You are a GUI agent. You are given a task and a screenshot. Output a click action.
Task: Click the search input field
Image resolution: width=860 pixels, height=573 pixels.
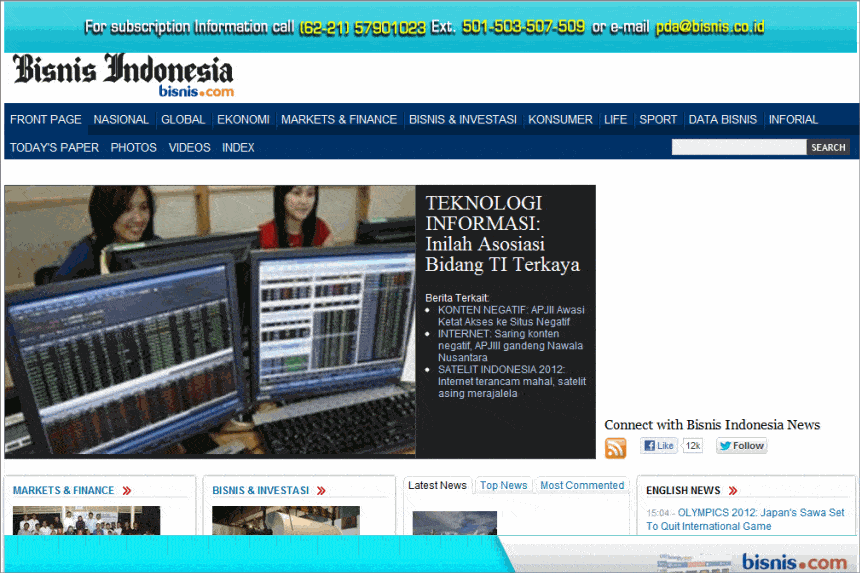tap(739, 147)
